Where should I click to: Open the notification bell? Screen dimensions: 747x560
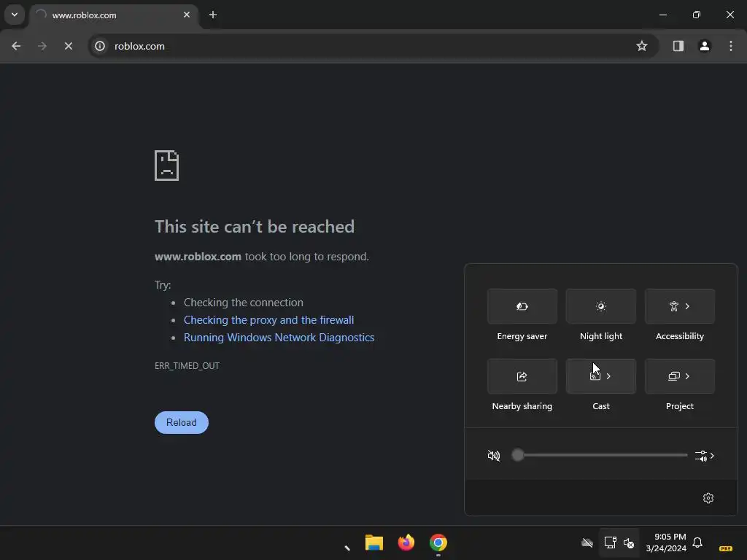coord(697,542)
